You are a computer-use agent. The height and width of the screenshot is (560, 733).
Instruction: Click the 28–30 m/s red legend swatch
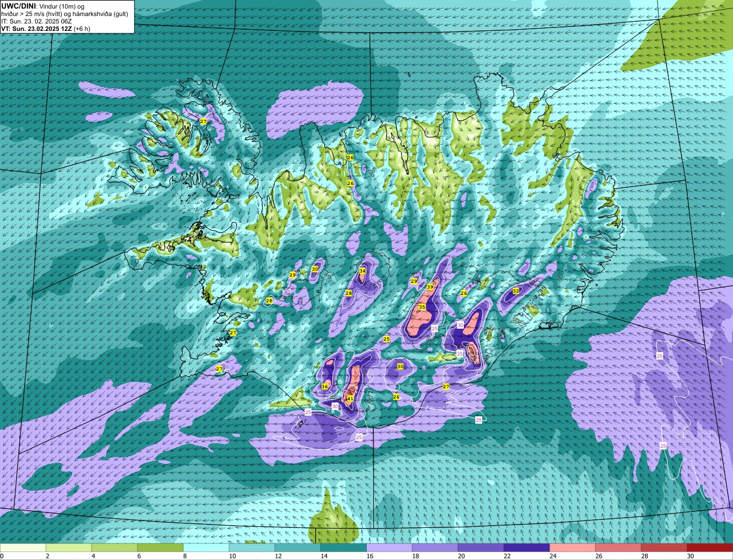664,548
